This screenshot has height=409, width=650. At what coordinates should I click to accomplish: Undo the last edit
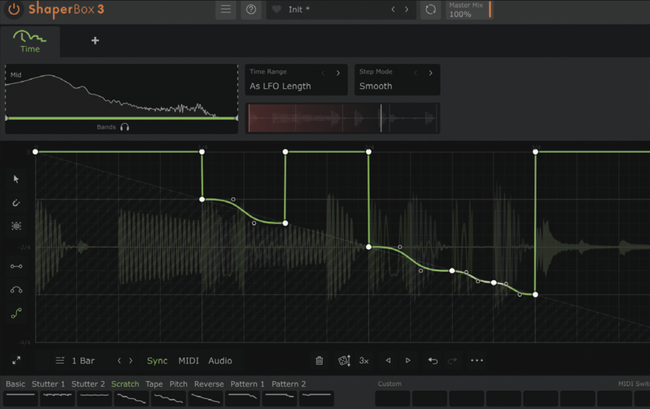433,361
